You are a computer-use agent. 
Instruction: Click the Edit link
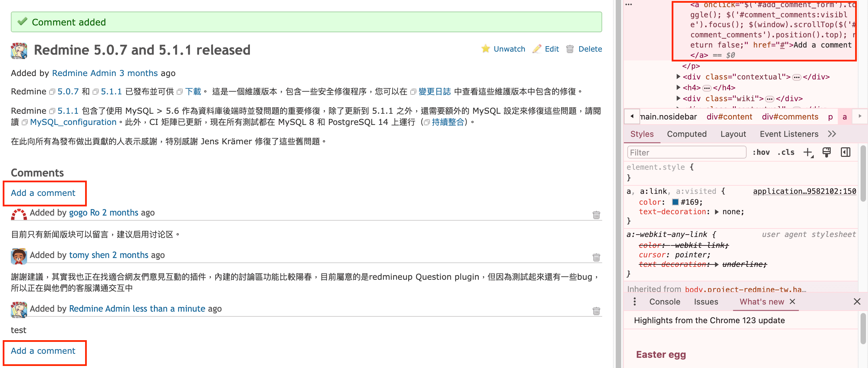point(552,49)
